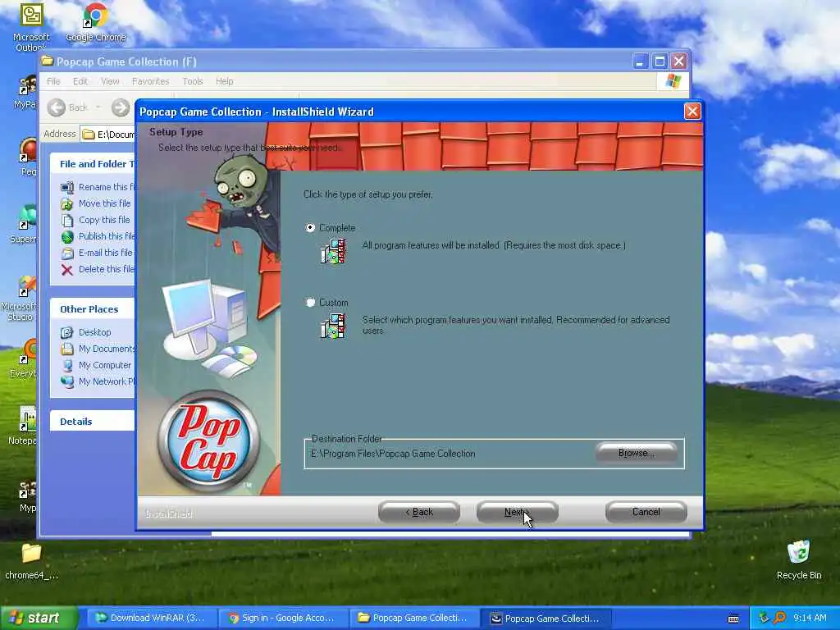Click the magnifier system tray icon
The image size is (840, 630).
780,619
